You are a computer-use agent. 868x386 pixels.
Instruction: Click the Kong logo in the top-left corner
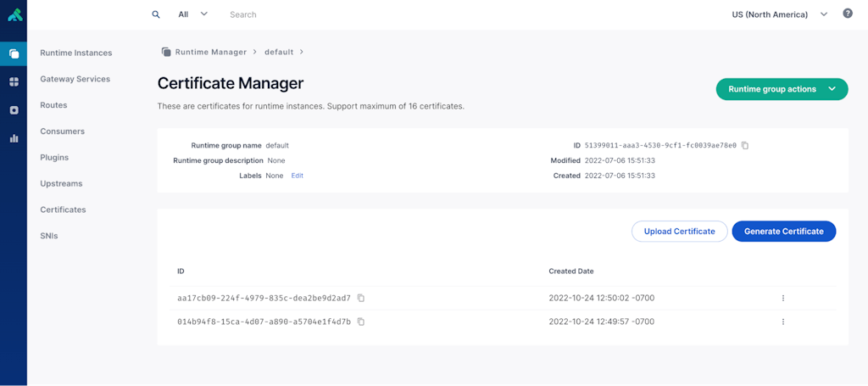[x=14, y=15]
